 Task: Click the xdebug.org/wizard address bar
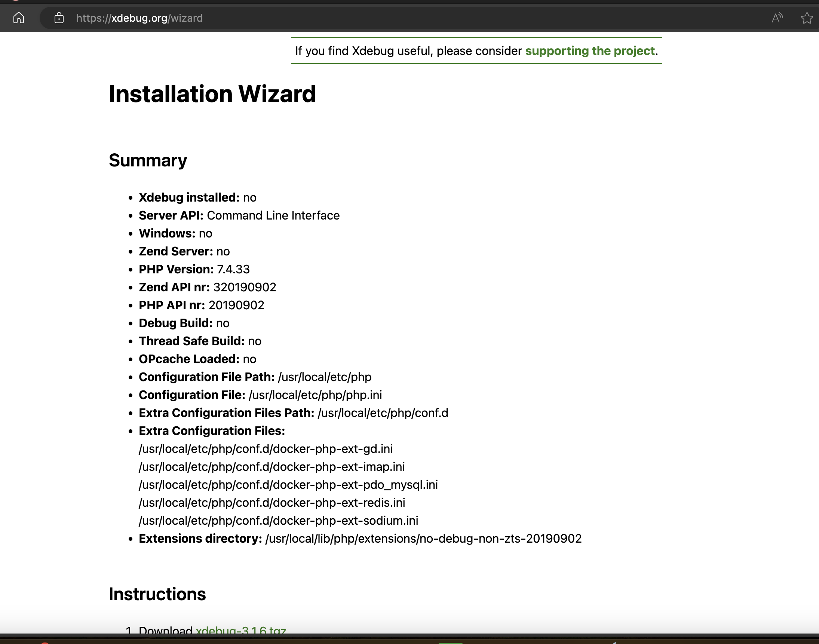point(139,18)
